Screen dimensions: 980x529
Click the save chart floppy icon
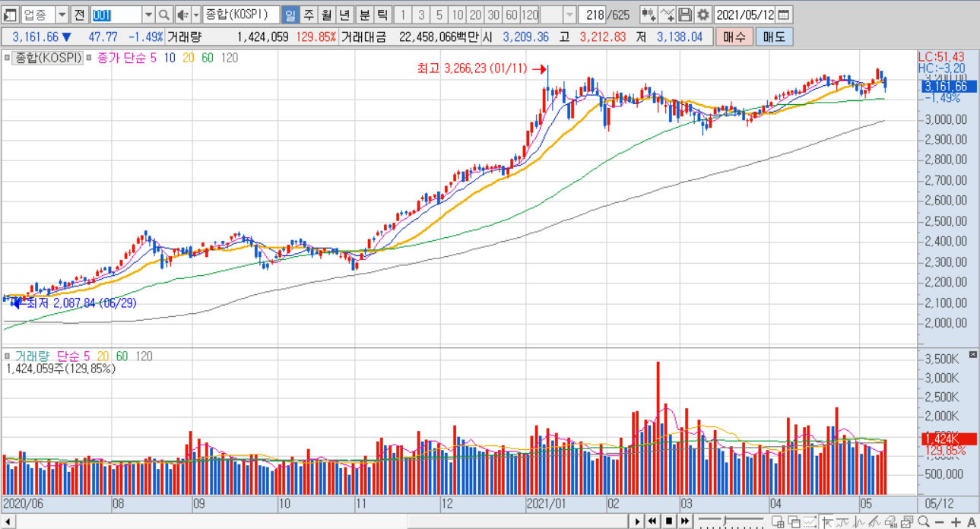[x=685, y=14]
